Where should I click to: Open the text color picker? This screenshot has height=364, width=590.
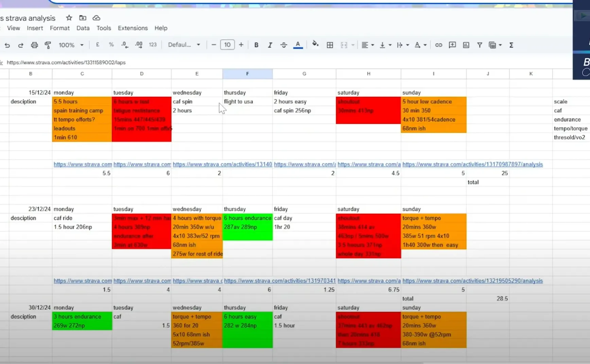coord(298,45)
